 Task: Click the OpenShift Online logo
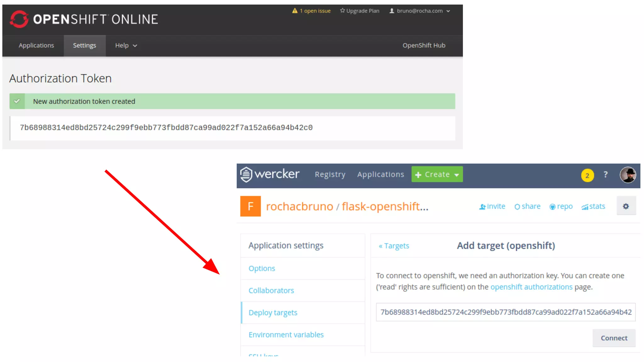(x=84, y=19)
